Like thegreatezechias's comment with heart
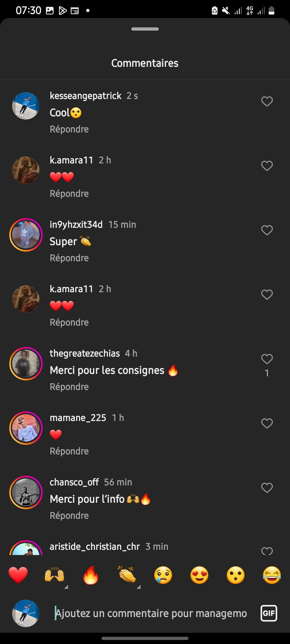This screenshot has width=290, height=644. 267,359
